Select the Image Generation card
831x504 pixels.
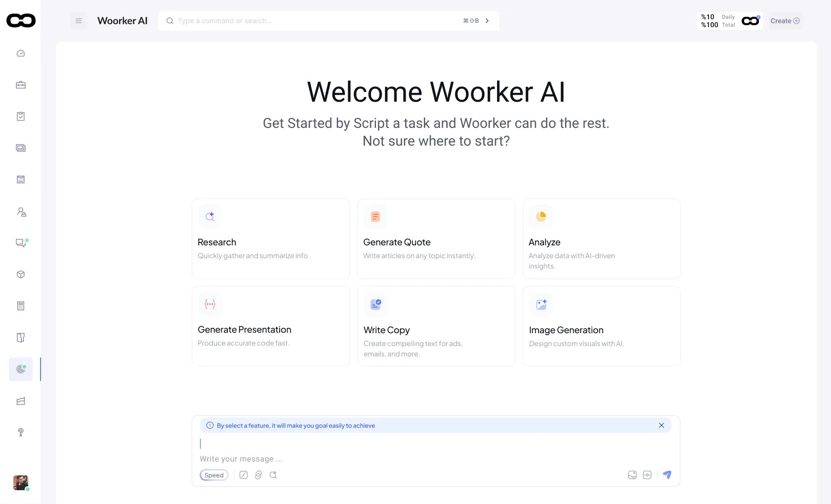602,326
